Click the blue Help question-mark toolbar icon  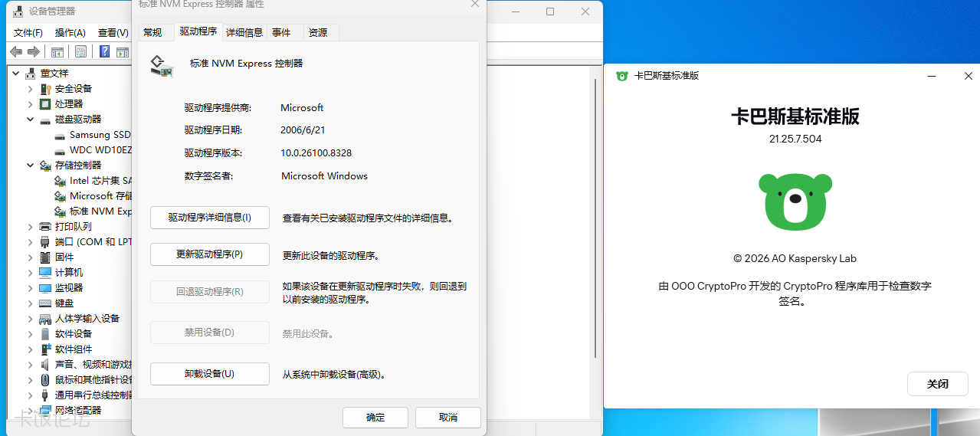click(103, 51)
